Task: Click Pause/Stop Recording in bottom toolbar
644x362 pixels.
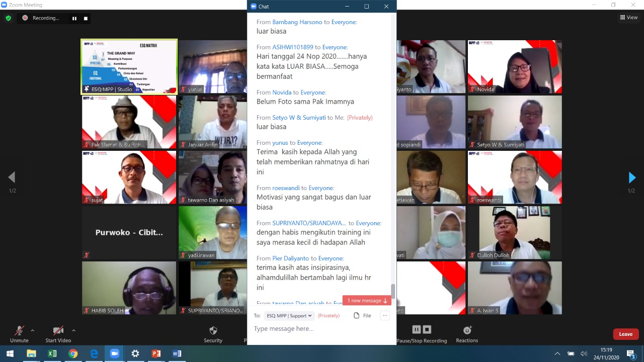Action: (422, 330)
